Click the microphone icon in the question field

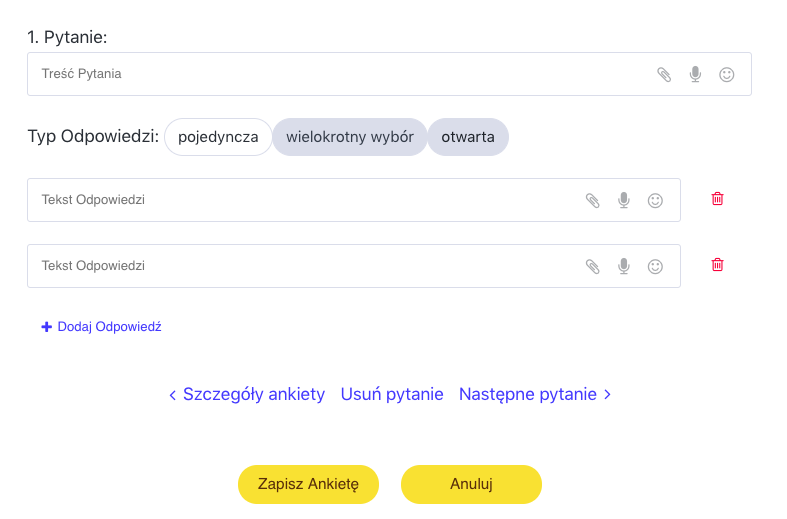[x=695, y=74]
